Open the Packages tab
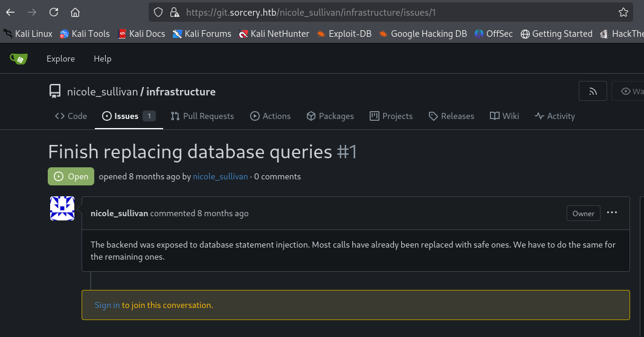644x337 pixels. point(330,116)
